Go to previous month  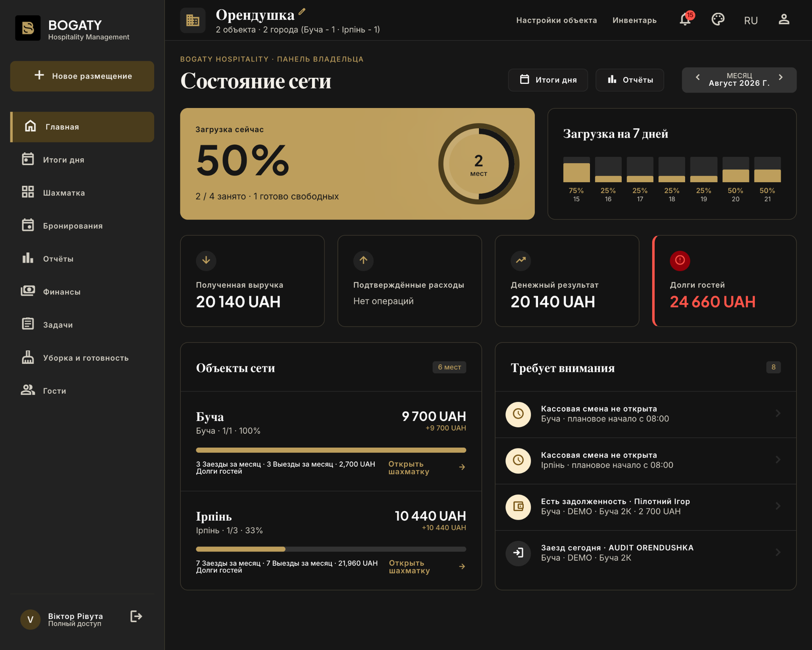click(697, 78)
